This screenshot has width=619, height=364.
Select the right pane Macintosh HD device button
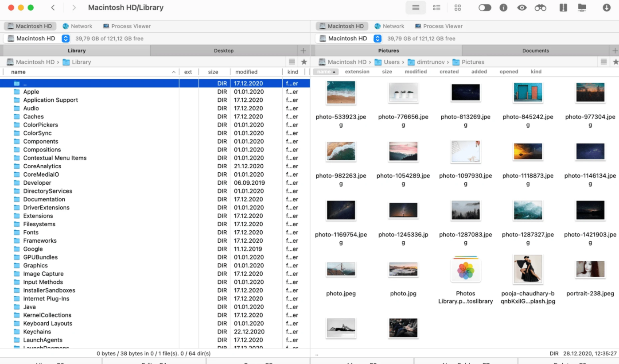coord(342,26)
